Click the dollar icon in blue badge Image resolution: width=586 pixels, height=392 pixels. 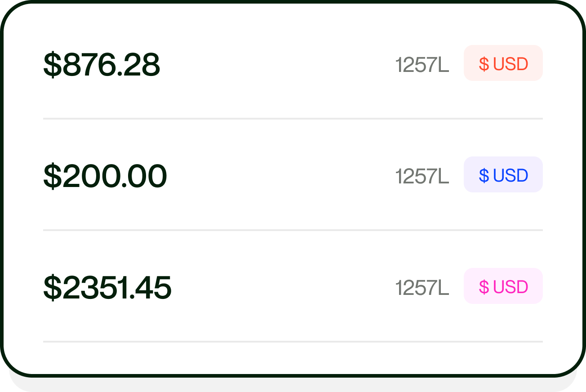pyautogui.click(x=484, y=175)
